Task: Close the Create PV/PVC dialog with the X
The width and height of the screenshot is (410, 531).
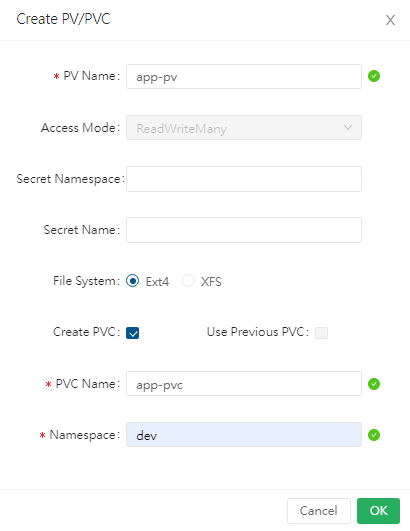Action: click(390, 20)
